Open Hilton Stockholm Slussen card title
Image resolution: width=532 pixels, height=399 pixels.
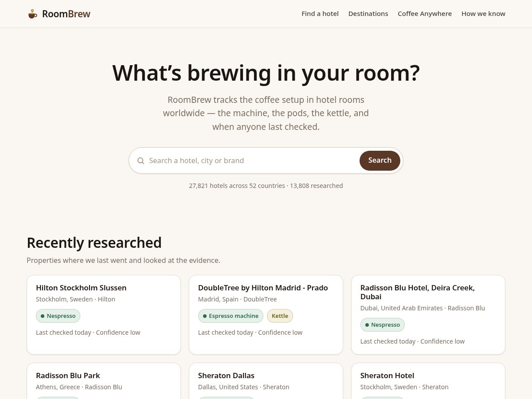pos(81,288)
